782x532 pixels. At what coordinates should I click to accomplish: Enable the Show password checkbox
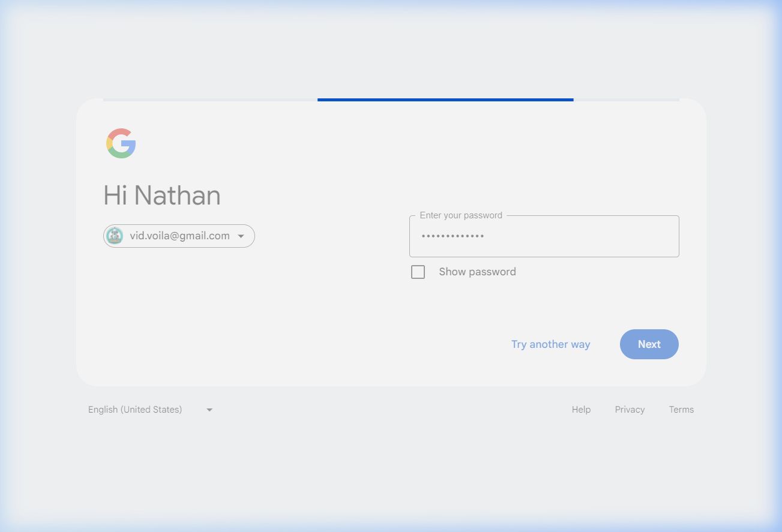click(x=418, y=272)
